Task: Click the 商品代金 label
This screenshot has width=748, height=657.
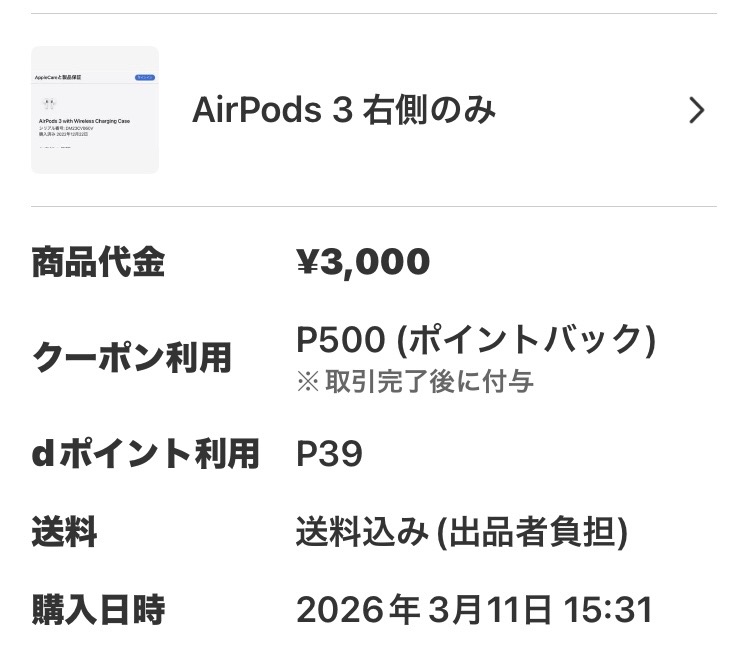Action: point(98,262)
